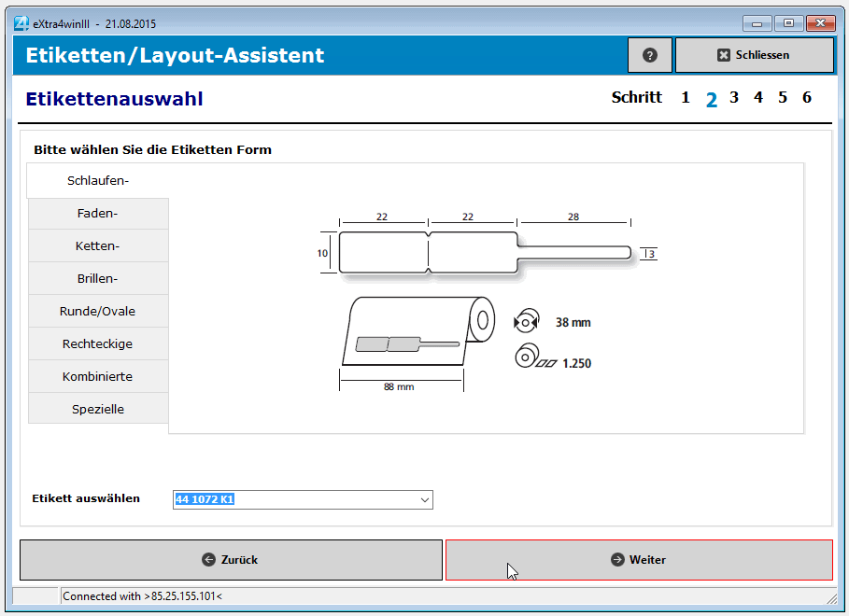The width and height of the screenshot is (849, 616).
Task: Show the Rechteckige label forms
Action: click(98, 344)
